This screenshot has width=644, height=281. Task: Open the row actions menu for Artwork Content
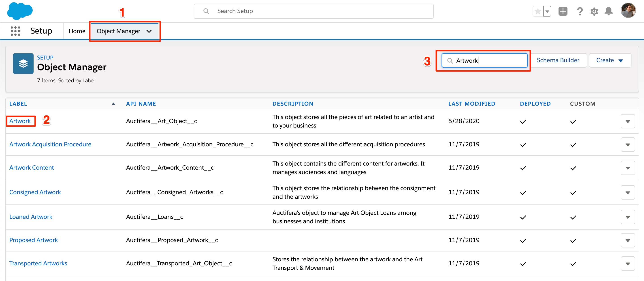pos(627,168)
